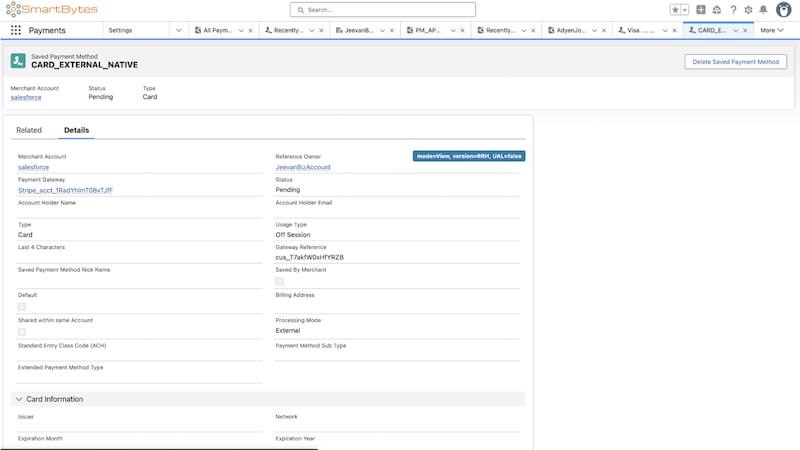
Task: Click the Saved Payment Method record icon
Action: click(x=18, y=61)
